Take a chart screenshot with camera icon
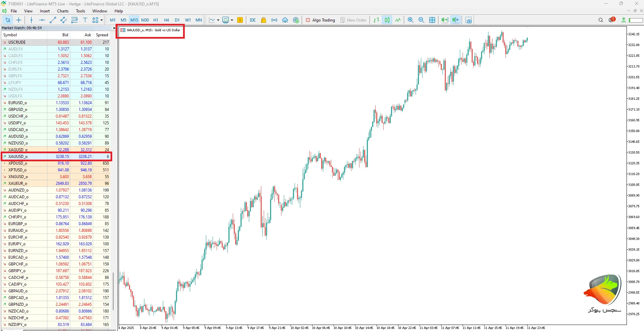 pyautogui.click(x=469, y=20)
